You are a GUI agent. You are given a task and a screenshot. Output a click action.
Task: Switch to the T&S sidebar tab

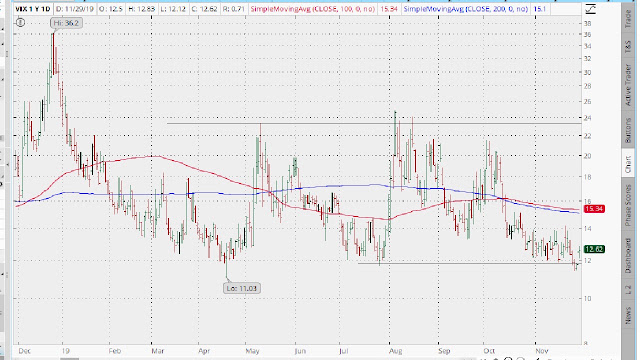click(x=628, y=47)
